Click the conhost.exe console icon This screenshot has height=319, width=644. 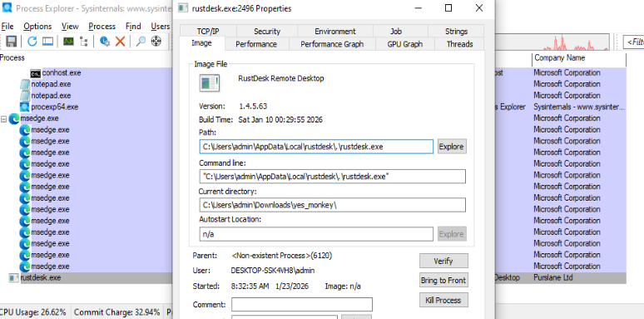(x=36, y=73)
